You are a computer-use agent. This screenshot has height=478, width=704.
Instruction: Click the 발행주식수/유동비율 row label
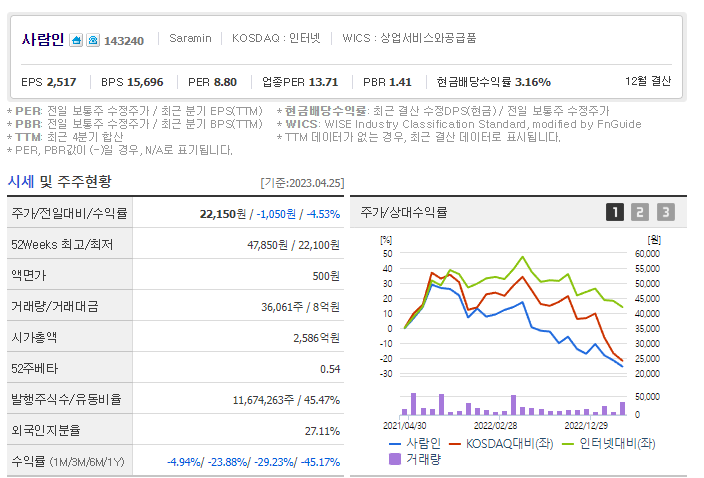point(66,399)
